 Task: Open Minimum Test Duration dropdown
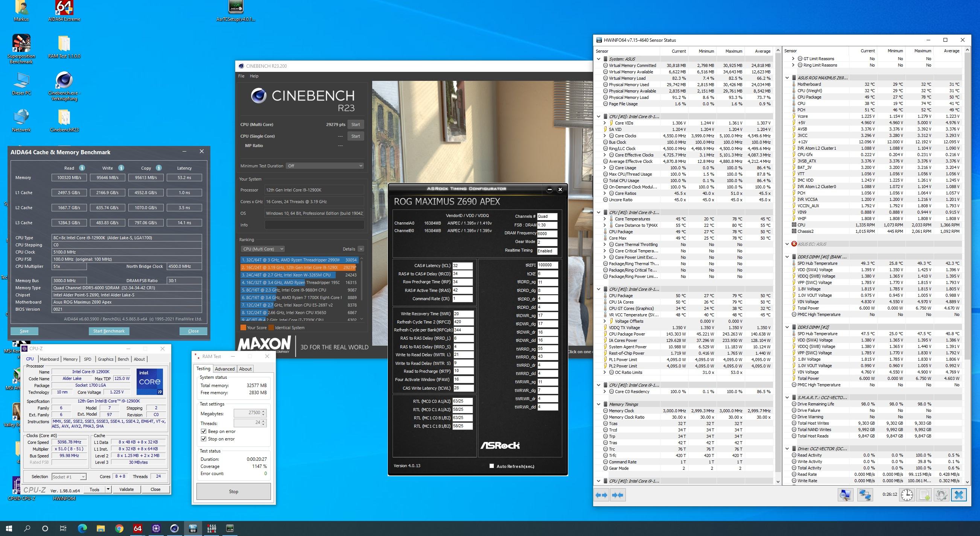(x=324, y=166)
